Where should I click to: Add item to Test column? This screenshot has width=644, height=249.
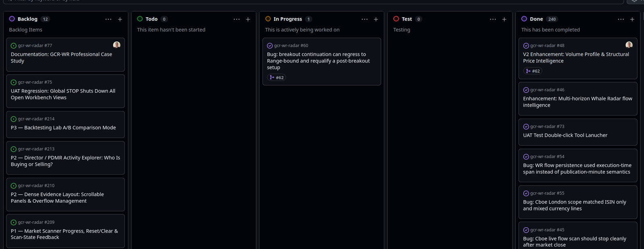pyautogui.click(x=504, y=19)
